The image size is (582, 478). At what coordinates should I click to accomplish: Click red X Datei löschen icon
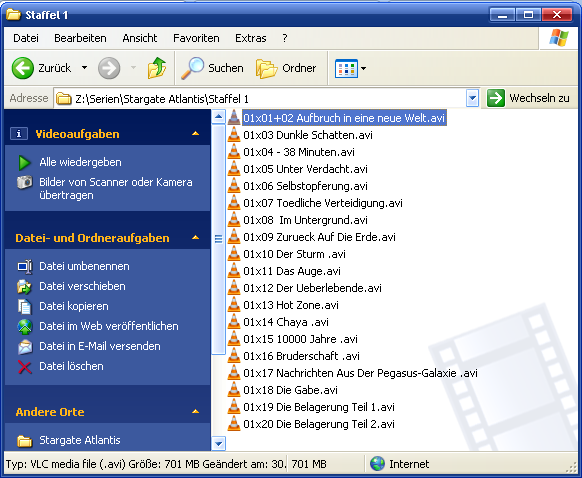[24, 367]
